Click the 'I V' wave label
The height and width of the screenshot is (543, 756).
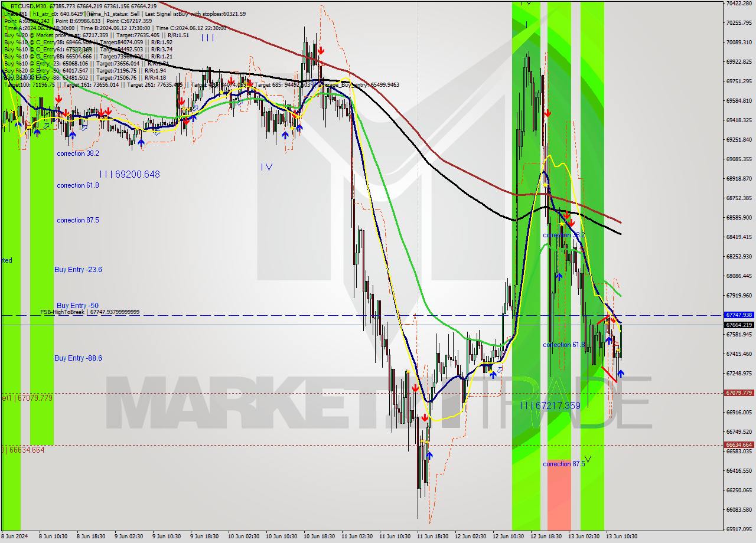tap(267, 167)
